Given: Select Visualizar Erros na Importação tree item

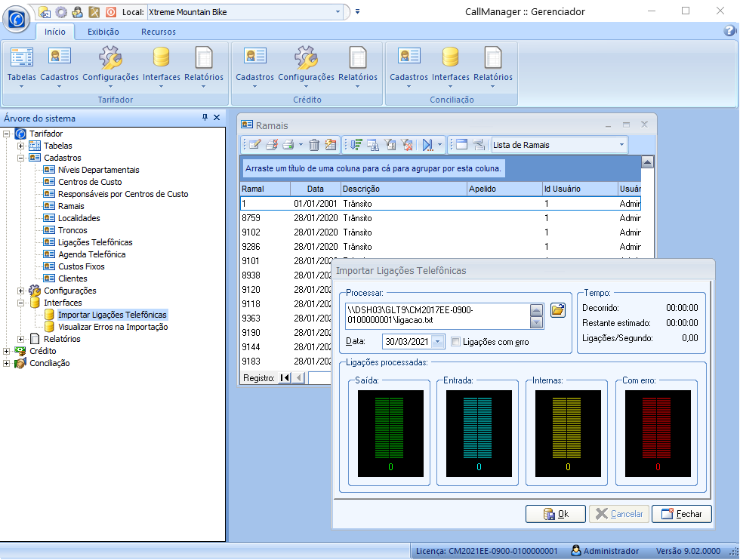Looking at the screenshot, I should click(x=113, y=327).
